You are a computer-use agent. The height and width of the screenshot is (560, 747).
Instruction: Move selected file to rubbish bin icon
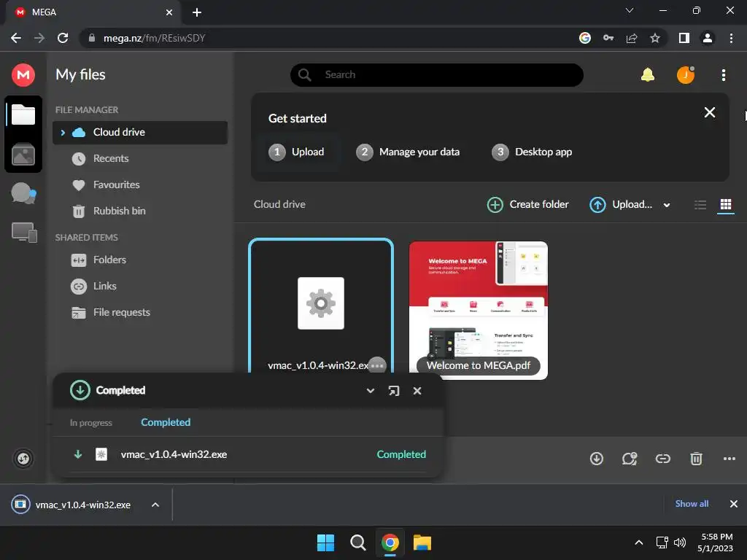click(696, 459)
